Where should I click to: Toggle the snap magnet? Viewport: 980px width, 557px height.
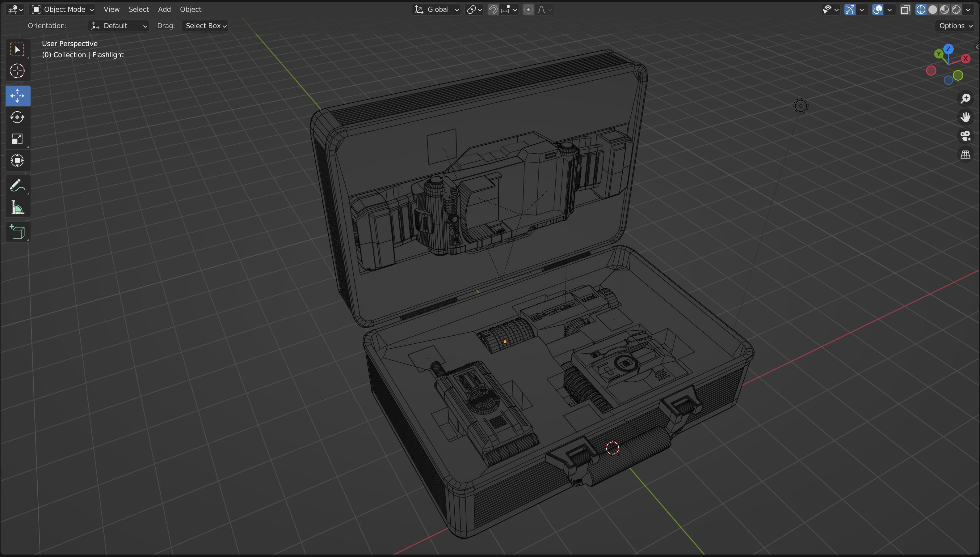[493, 10]
